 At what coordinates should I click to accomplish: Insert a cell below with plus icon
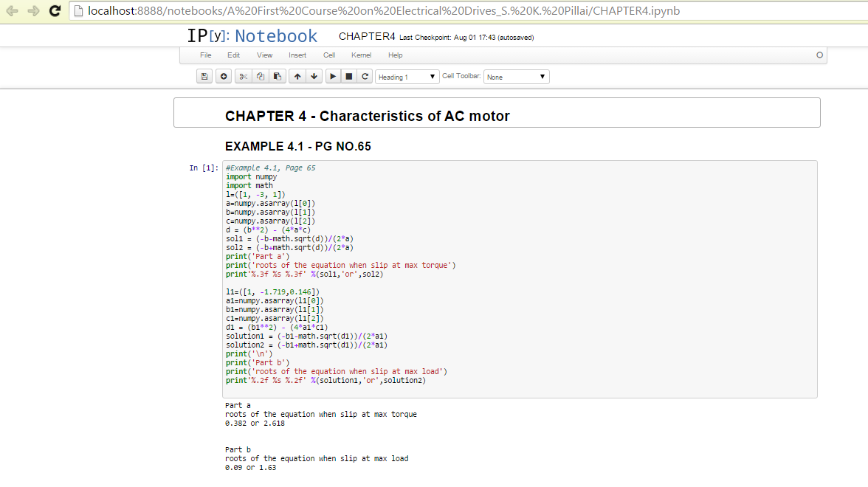(224, 77)
